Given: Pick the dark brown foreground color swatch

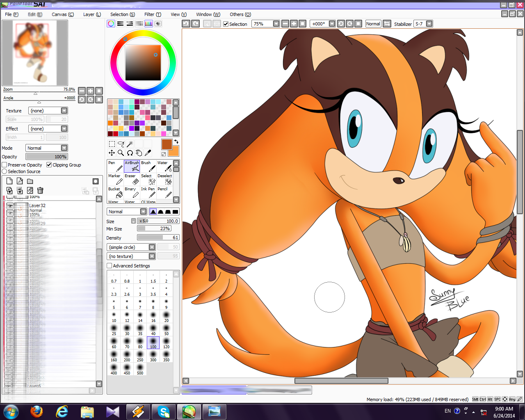Looking at the screenshot, I should [167, 144].
